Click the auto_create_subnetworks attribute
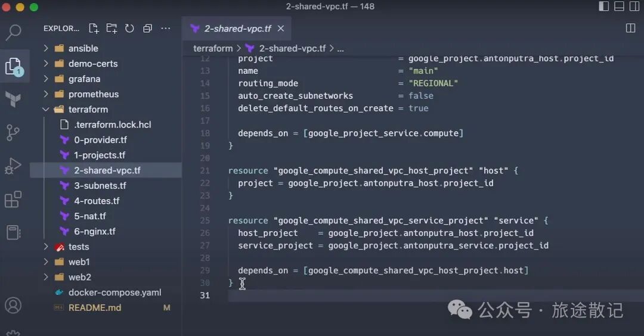 tap(295, 96)
